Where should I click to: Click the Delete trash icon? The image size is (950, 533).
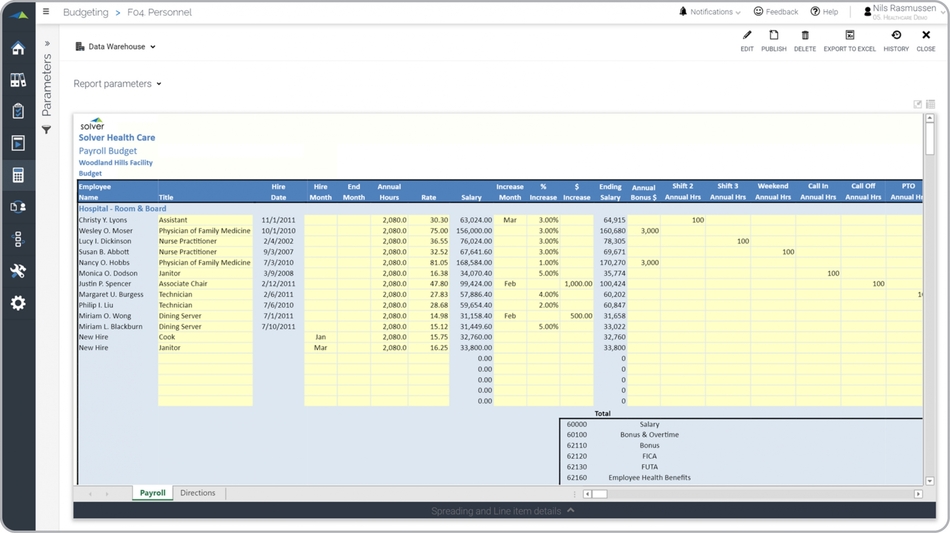coord(805,40)
